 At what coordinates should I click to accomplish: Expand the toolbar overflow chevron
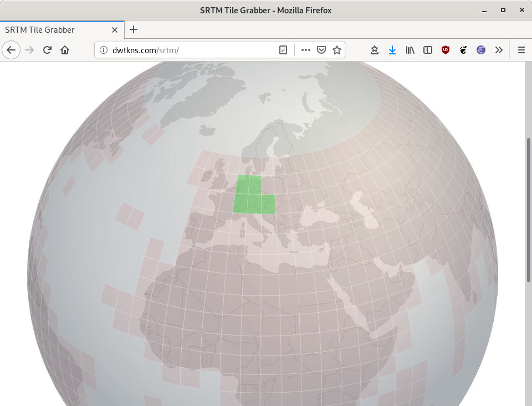click(499, 50)
